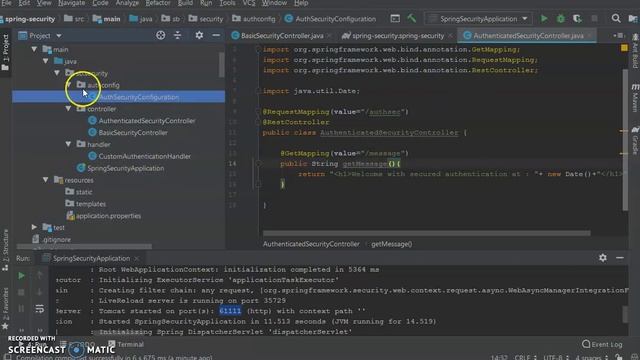Screen dimensions: 640x360
Task: Select .gitignore file in tree
Action: pos(56,240)
